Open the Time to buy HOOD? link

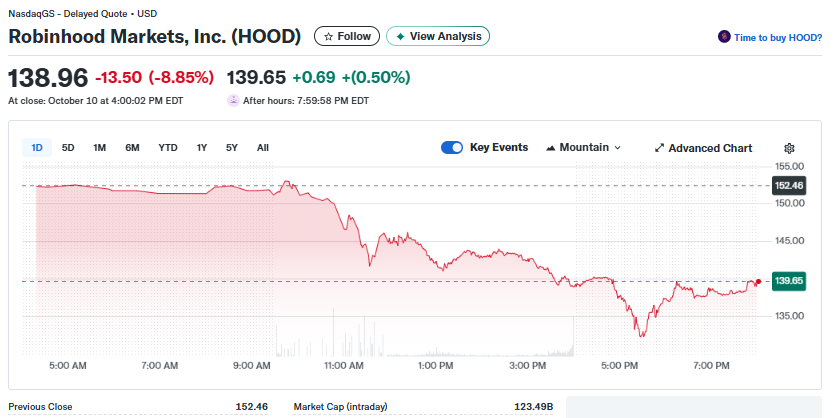click(x=778, y=37)
